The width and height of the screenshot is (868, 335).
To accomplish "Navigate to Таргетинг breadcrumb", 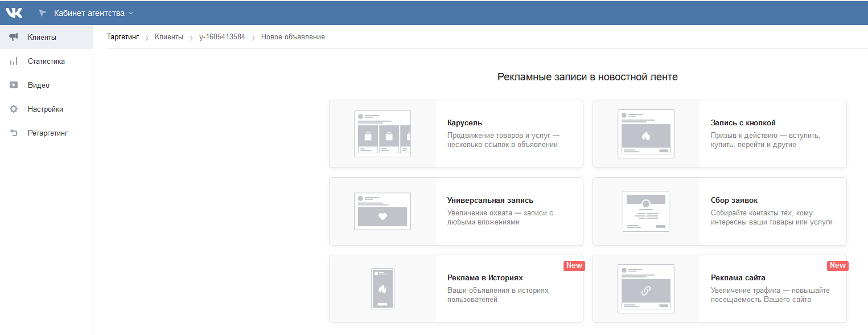I will (123, 37).
